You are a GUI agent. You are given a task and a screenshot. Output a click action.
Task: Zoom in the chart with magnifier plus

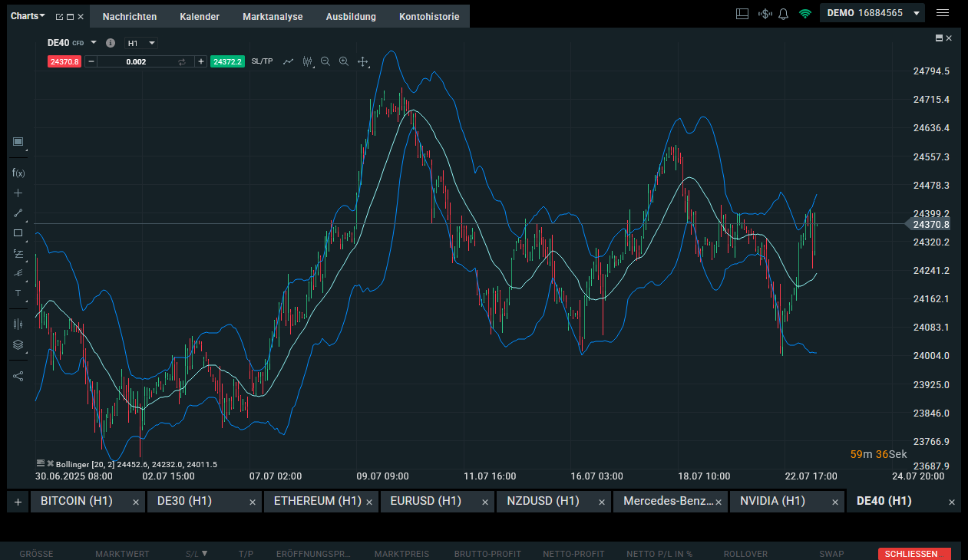tap(344, 61)
